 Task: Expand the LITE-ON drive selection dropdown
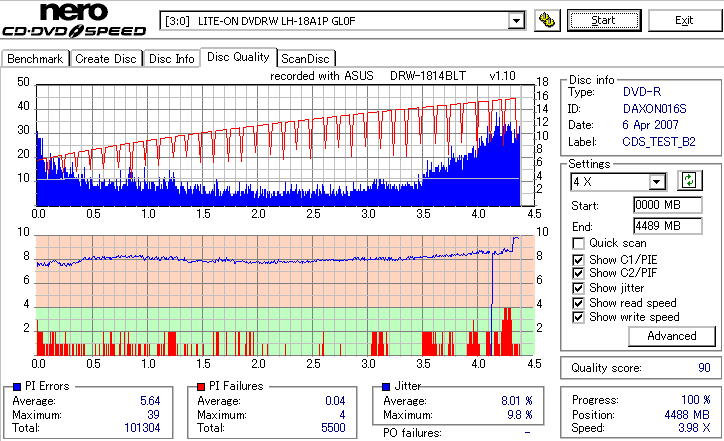(x=516, y=21)
